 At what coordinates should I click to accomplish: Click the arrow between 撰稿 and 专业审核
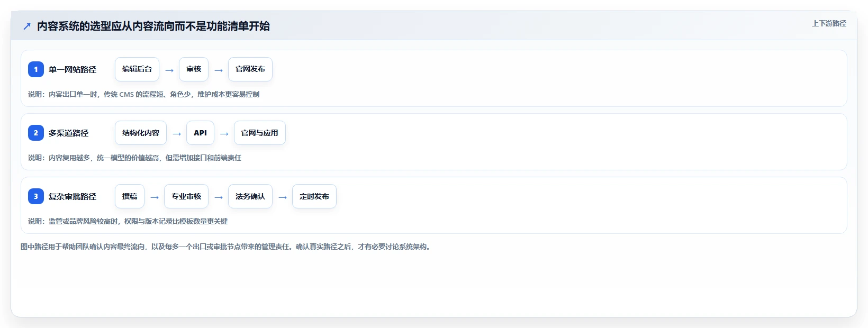(155, 197)
